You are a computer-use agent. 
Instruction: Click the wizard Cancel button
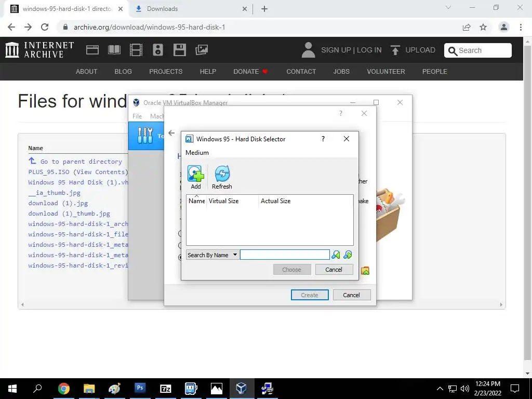point(352,295)
